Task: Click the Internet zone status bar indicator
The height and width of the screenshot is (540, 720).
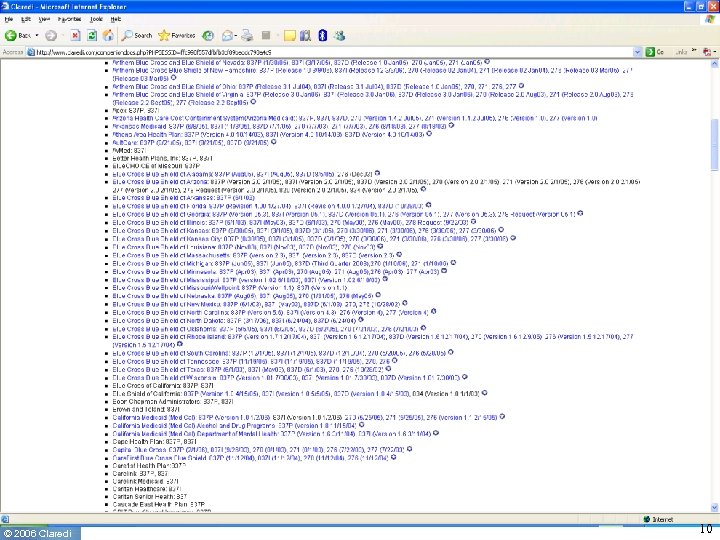Action: pos(658,519)
